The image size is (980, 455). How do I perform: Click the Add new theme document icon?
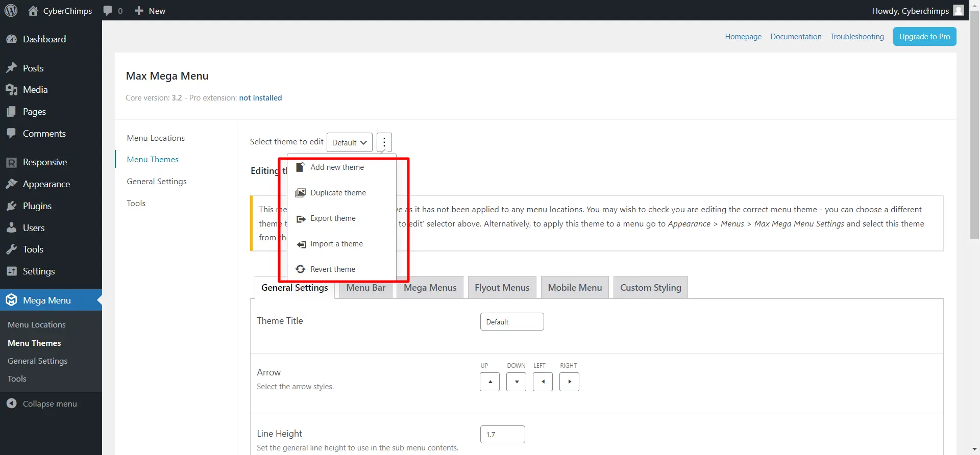[x=301, y=167]
